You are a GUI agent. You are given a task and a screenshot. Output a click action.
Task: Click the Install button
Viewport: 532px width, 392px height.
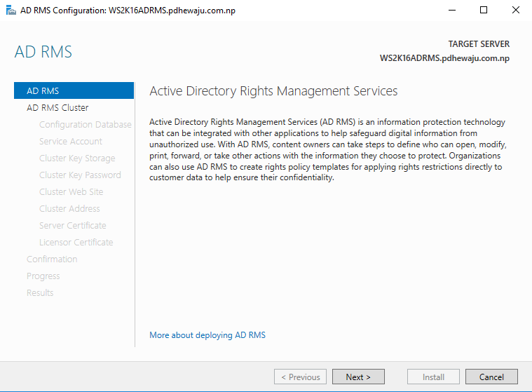coord(433,377)
